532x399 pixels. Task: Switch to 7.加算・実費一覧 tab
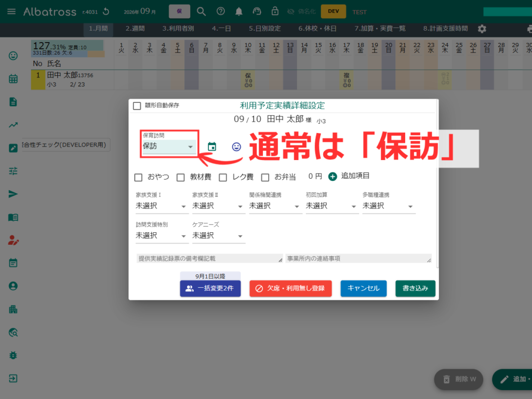click(380, 29)
